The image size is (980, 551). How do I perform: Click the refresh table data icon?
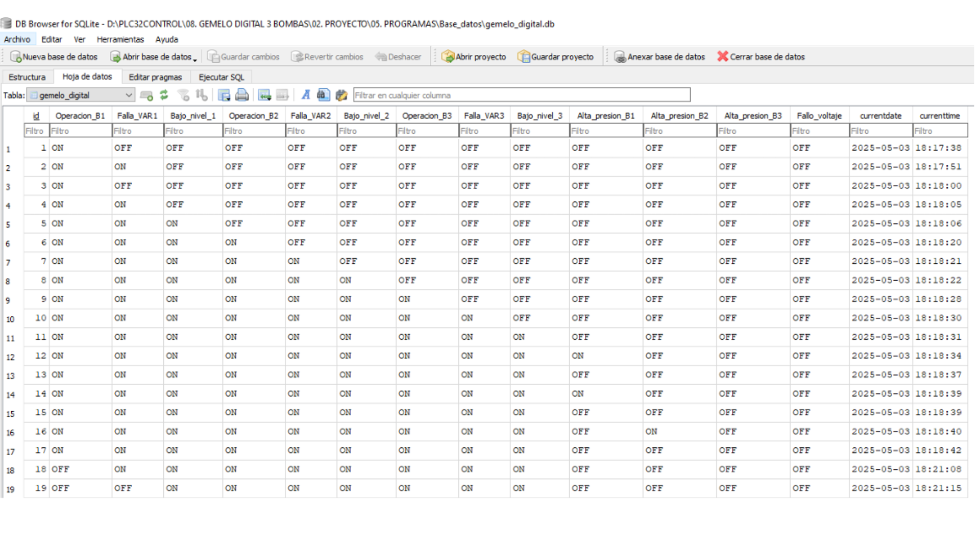tap(164, 95)
